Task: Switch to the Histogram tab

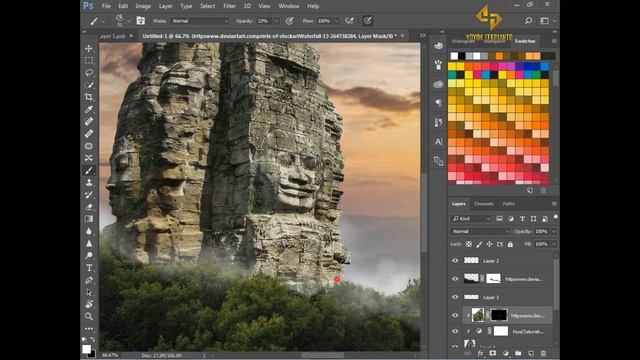Action: [x=463, y=41]
